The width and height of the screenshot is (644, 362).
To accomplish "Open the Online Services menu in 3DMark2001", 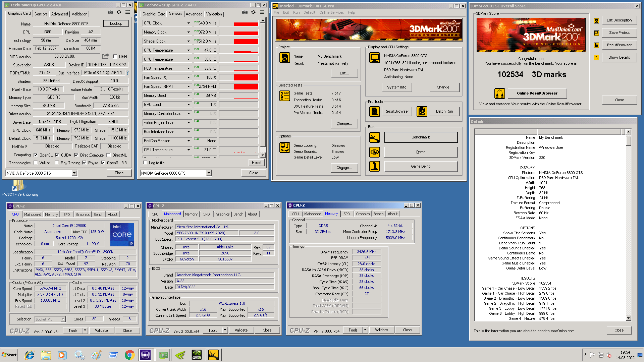I will click(x=331, y=12).
